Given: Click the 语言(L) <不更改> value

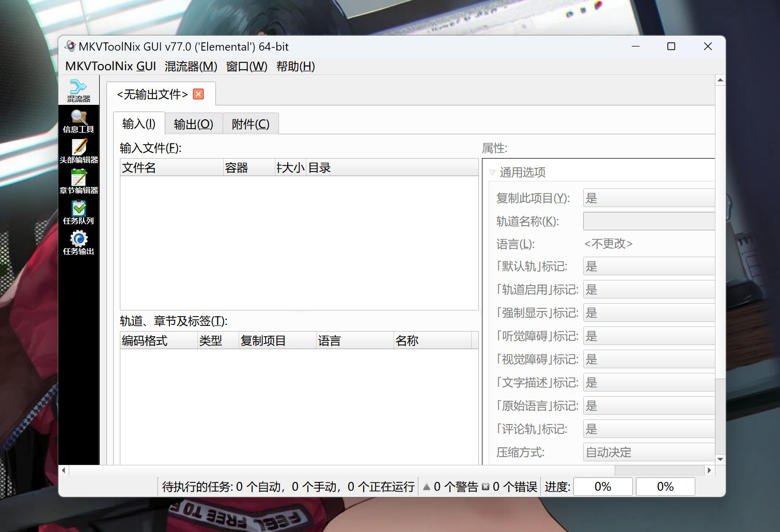Looking at the screenshot, I should point(609,244).
